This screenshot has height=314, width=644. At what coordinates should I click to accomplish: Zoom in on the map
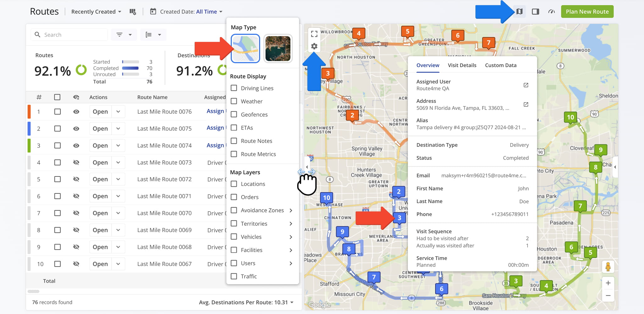coord(608,283)
